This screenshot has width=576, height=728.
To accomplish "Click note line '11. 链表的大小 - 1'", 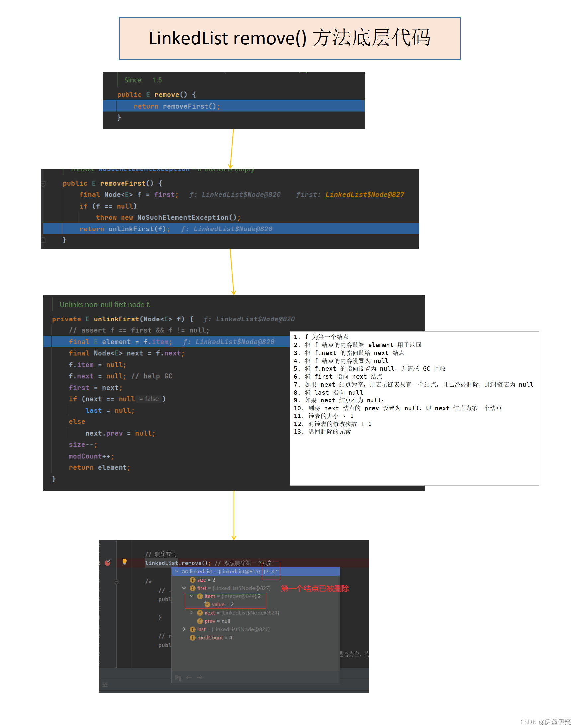I will pos(323,416).
